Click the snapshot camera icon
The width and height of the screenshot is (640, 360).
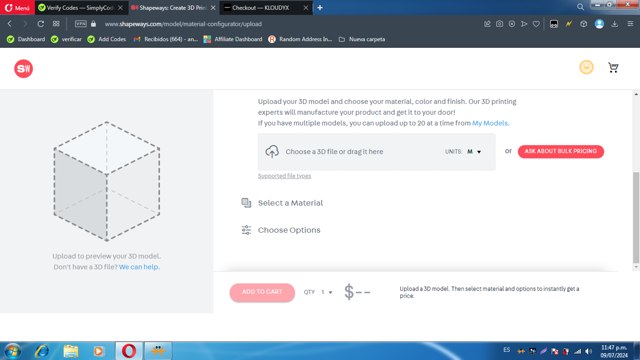click(x=499, y=24)
